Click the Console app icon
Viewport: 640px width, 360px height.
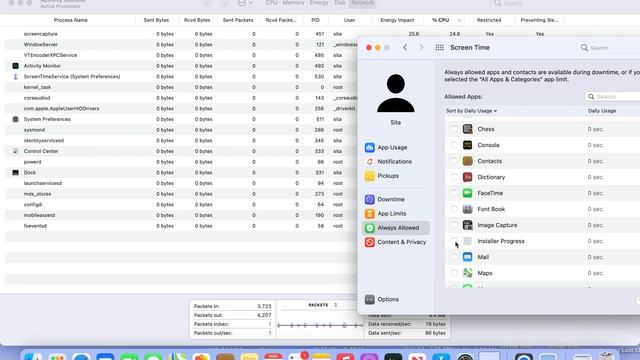(467, 145)
